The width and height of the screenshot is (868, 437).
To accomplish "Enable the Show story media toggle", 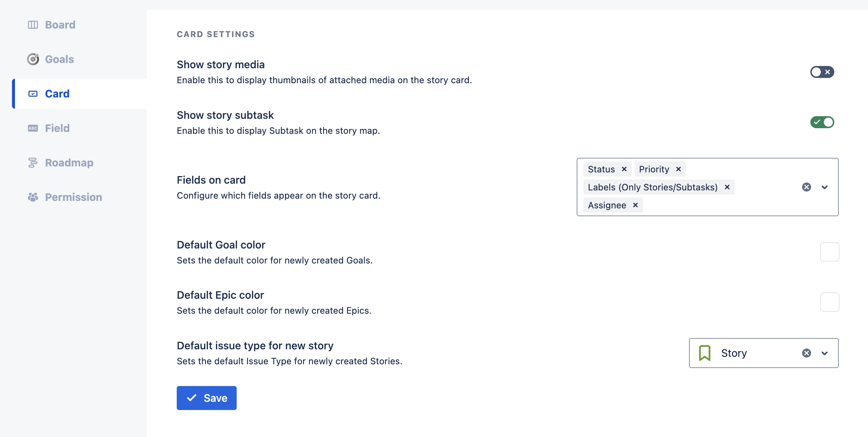I will point(822,72).
